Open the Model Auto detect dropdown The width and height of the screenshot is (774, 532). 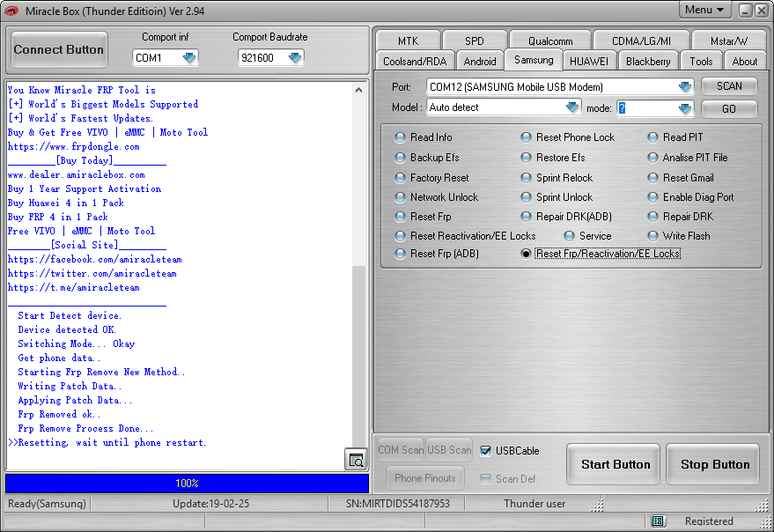pos(572,107)
